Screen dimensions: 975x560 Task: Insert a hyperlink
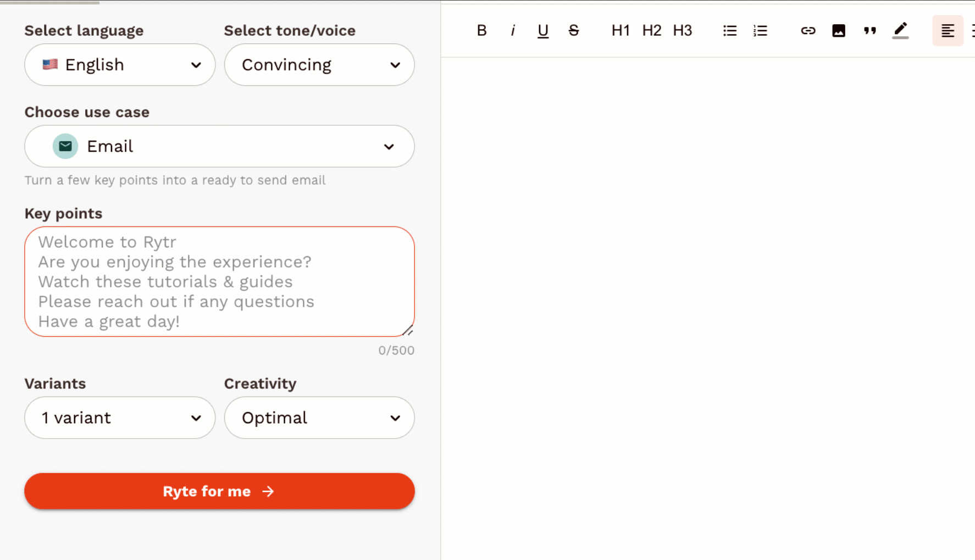pos(808,31)
